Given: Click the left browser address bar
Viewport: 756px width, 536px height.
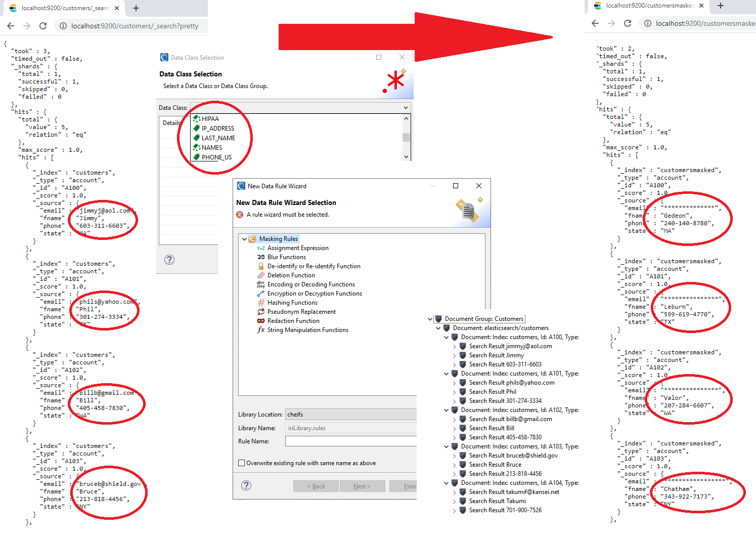Looking at the screenshot, I should pyautogui.click(x=131, y=26).
